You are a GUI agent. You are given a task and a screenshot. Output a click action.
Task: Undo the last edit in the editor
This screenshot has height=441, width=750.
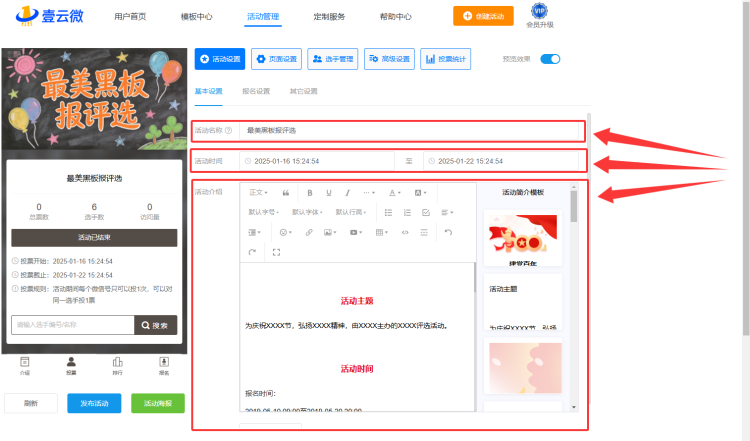(448, 232)
